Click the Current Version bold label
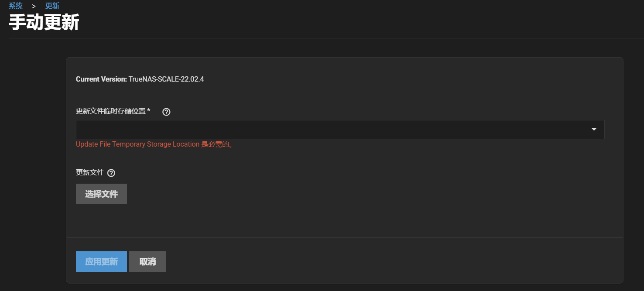644x291 pixels. coord(101,79)
